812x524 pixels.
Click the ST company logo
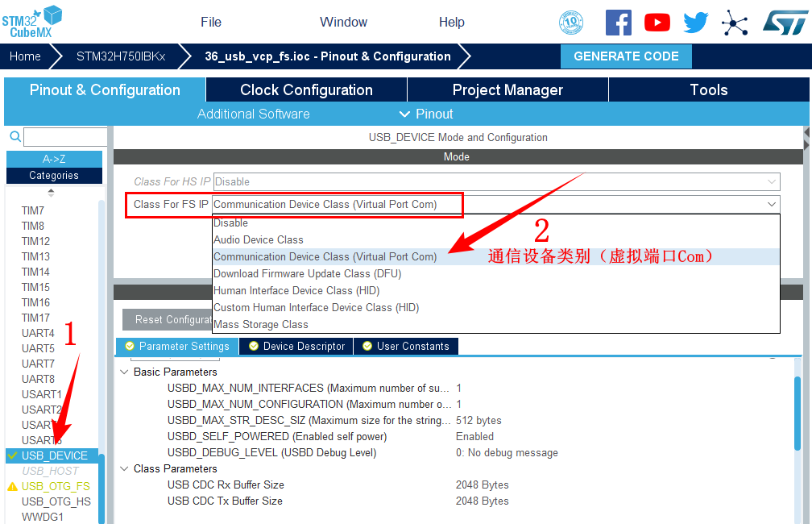785,23
